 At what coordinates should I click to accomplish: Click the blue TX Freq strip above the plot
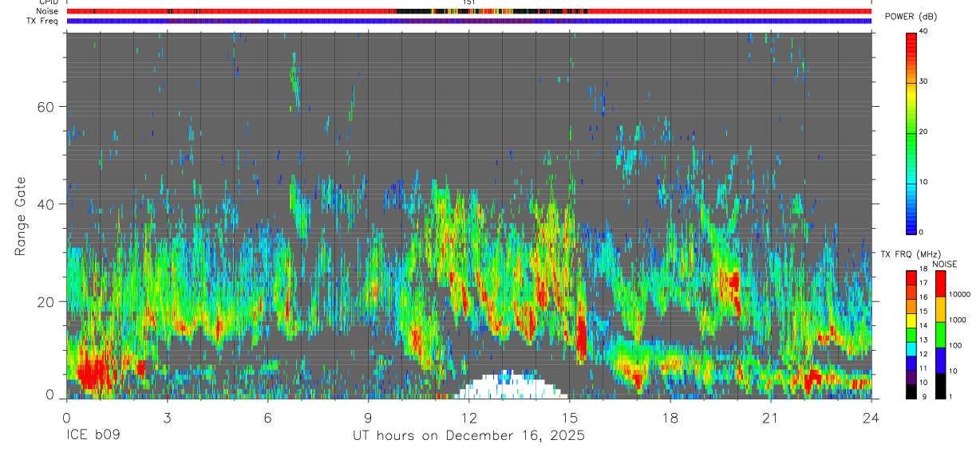[x=469, y=21]
